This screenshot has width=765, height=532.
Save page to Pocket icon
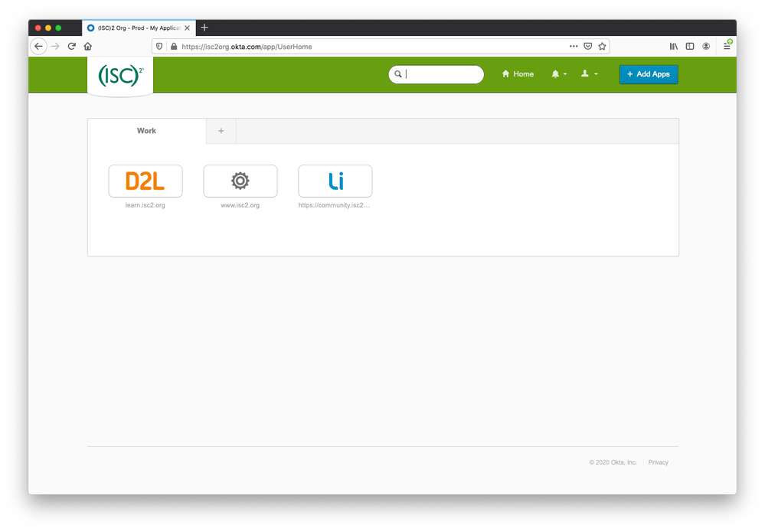(588, 47)
